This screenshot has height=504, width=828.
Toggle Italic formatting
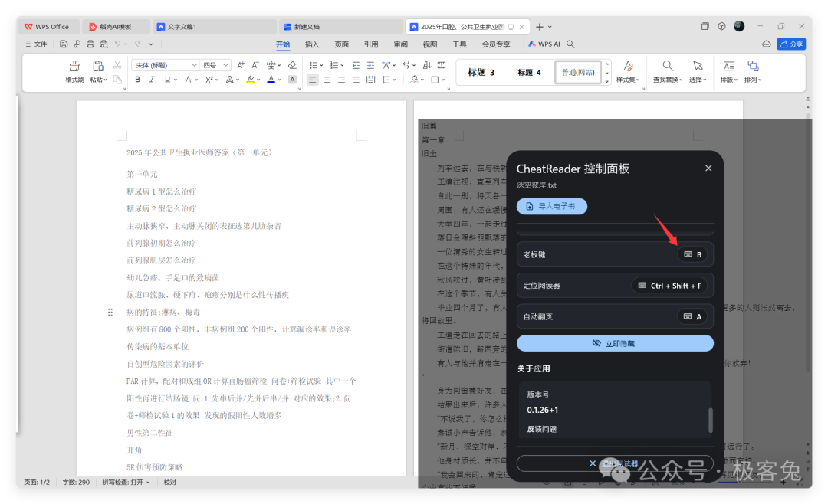152,80
